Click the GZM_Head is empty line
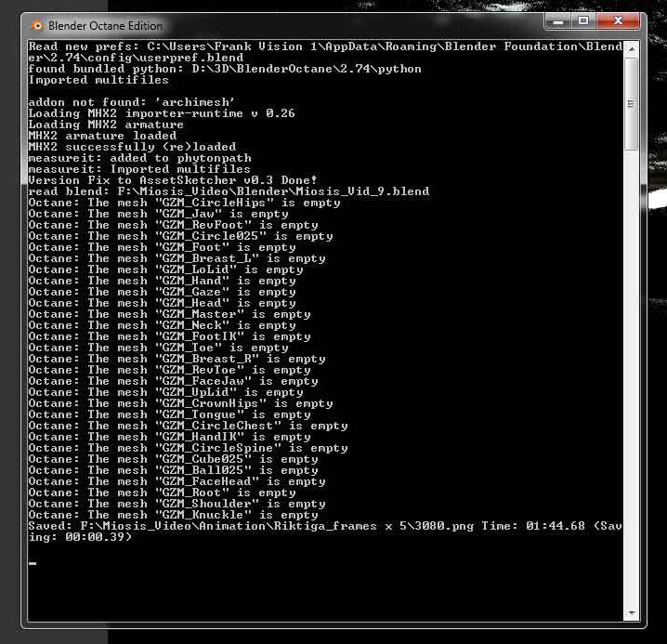Image resolution: width=667 pixels, height=644 pixels. coord(162,303)
